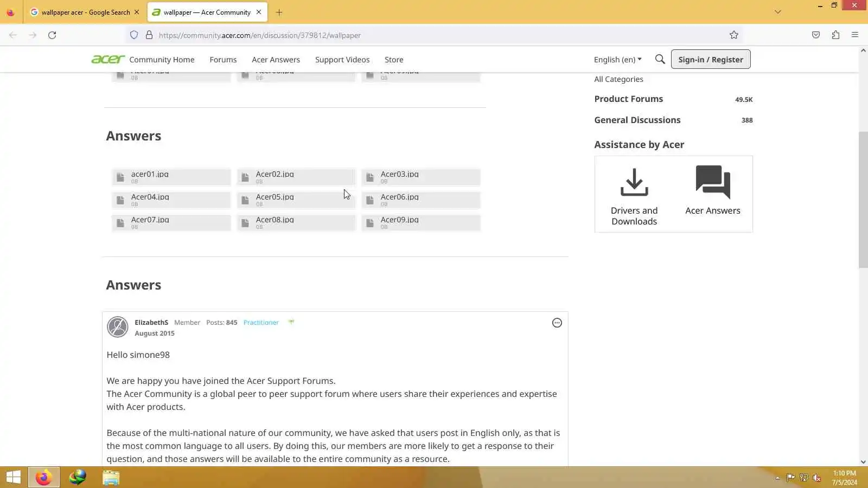Go back to the previous page
The width and height of the screenshot is (868, 488).
(13, 35)
